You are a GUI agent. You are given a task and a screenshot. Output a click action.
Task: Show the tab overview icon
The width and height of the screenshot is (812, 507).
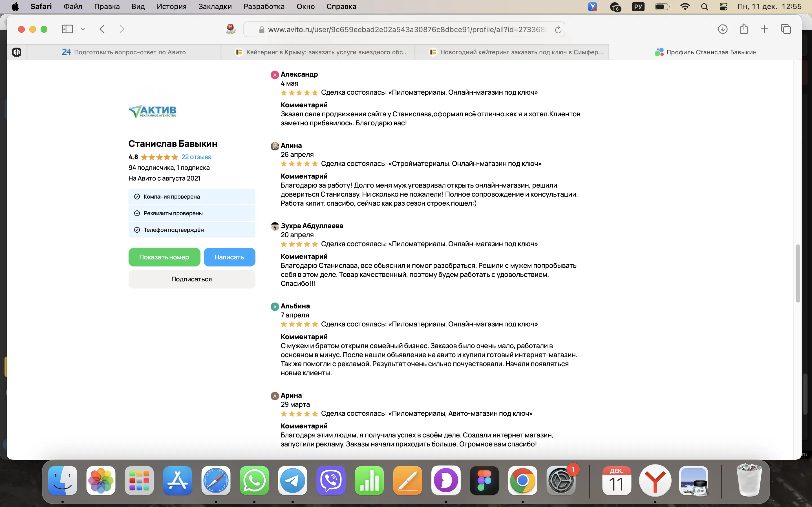point(786,29)
